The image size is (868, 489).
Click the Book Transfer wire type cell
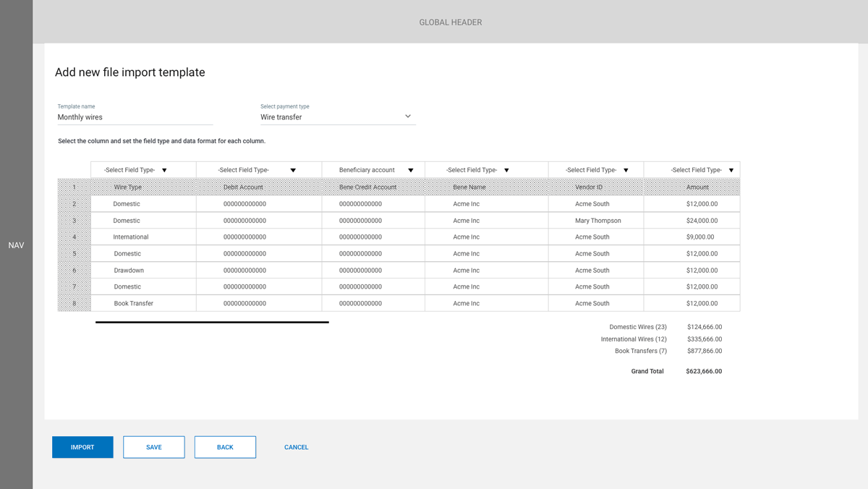coord(143,304)
